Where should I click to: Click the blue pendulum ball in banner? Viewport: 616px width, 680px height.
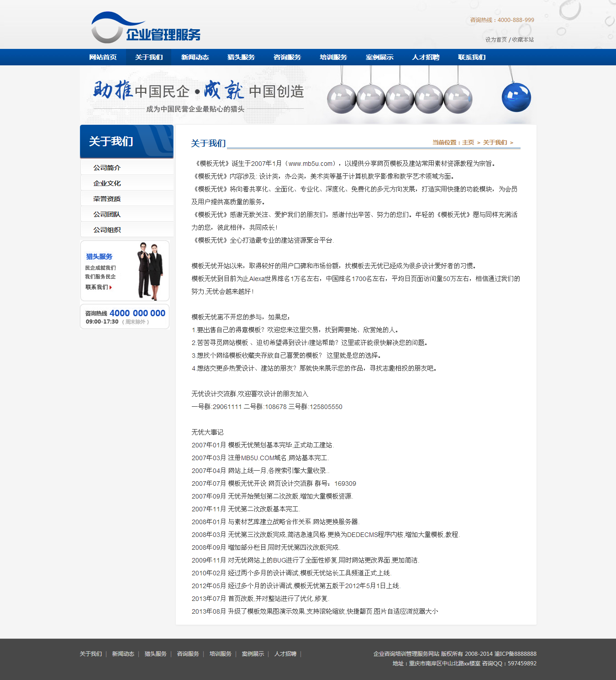[x=516, y=97]
